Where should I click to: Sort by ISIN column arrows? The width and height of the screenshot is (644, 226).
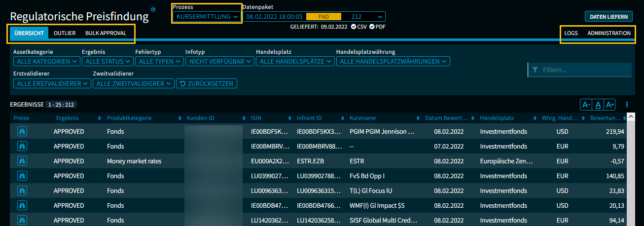pos(290,118)
